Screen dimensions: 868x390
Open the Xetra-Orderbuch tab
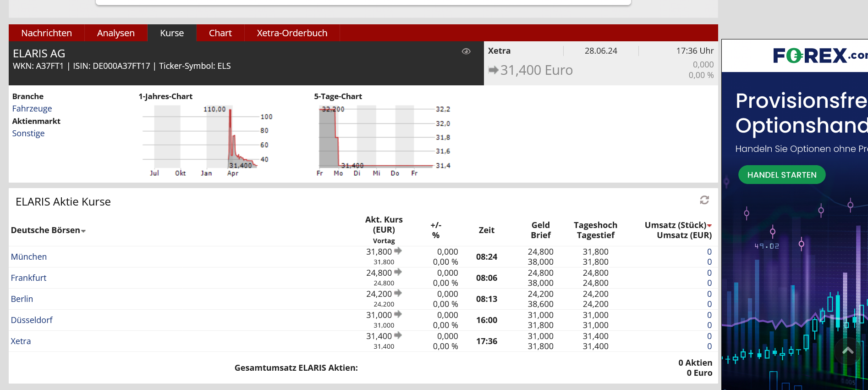[292, 33]
